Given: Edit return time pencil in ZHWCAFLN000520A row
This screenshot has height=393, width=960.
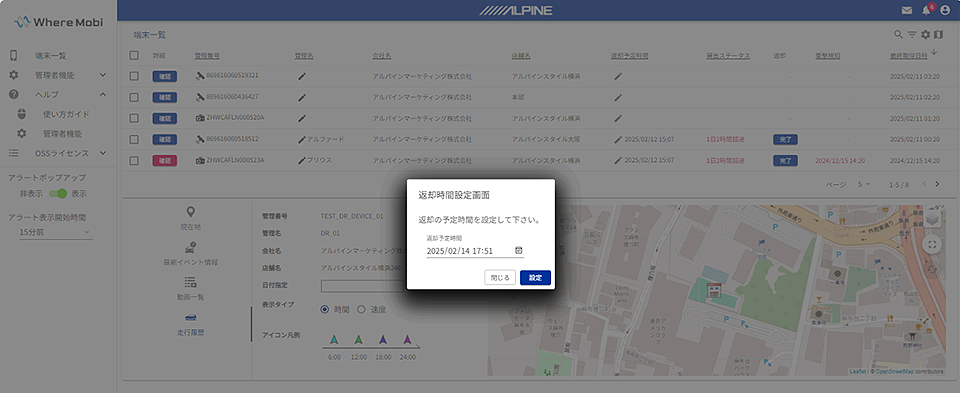Looking at the screenshot, I should tap(618, 118).
